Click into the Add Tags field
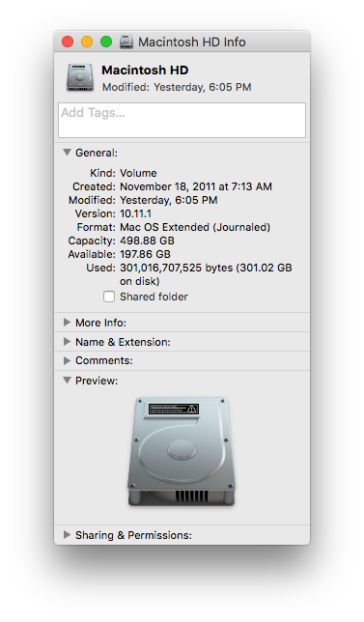Image resolution: width=364 pixels, height=622 pixels. (x=182, y=120)
